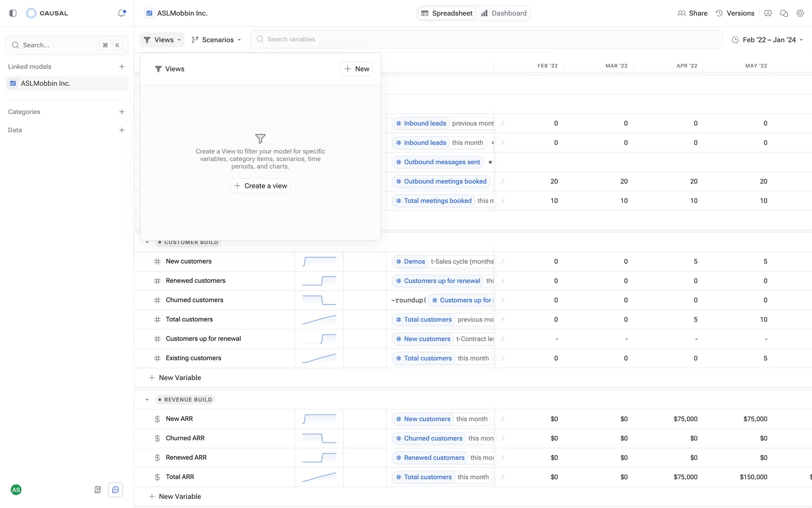The width and height of the screenshot is (812, 508).
Task: Toggle the left sidebar collapse icon
Action: pyautogui.click(x=13, y=13)
